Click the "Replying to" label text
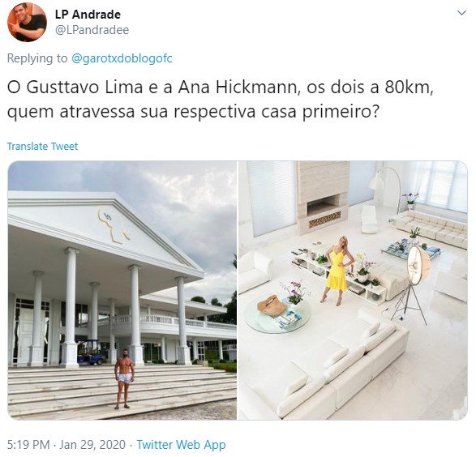Viewport: 476px width, 457px height. click(x=37, y=58)
